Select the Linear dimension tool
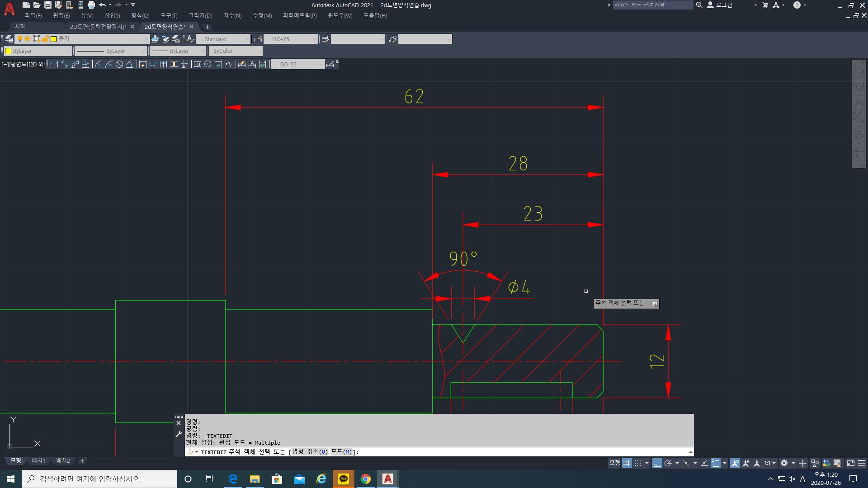The height and width of the screenshot is (488, 868). (54, 64)
